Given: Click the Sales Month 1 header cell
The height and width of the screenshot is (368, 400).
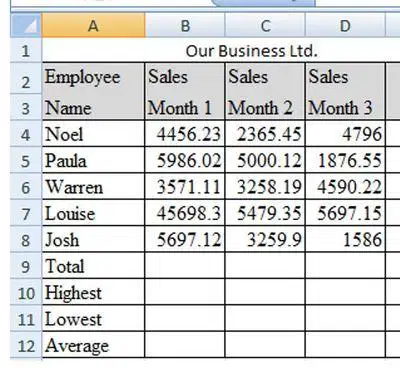Looking at the screenshot, I should tap(185, 91).
